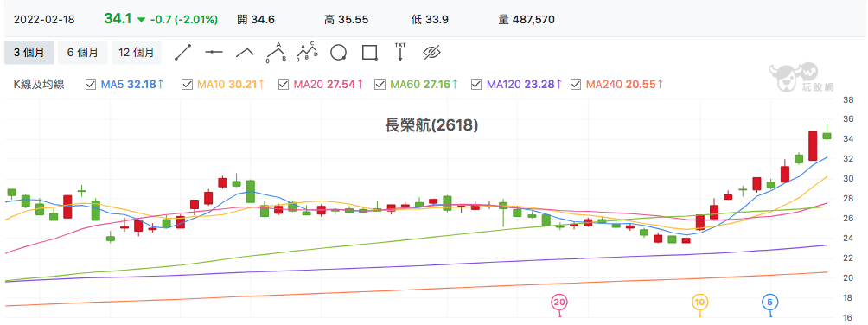The image size is (868, 325).
Task: Click the date 2022-02-18
Action: pyautogui.click(x=44, y=19)
